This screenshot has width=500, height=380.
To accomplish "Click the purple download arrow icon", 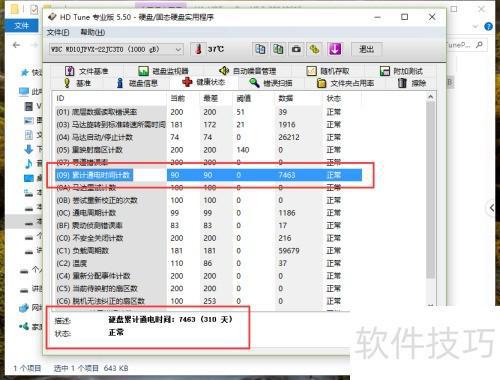I will [x=335, y=49].
